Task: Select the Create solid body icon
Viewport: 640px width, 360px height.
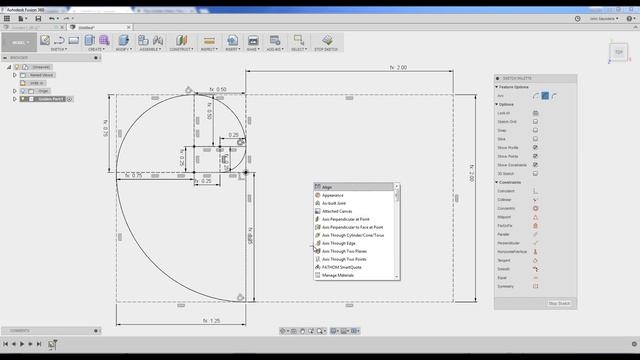Action: tap(89, 40)
